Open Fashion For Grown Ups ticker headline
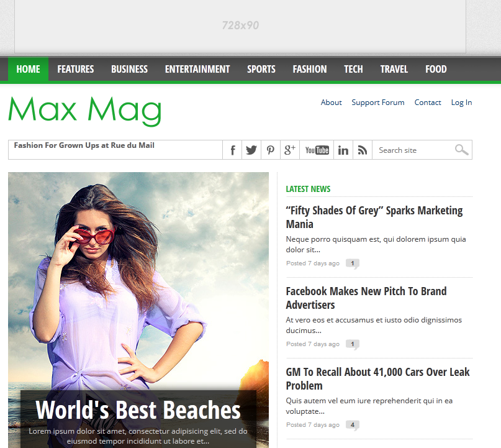This screenshot has height=448, width=501. (x=84, y=145)
